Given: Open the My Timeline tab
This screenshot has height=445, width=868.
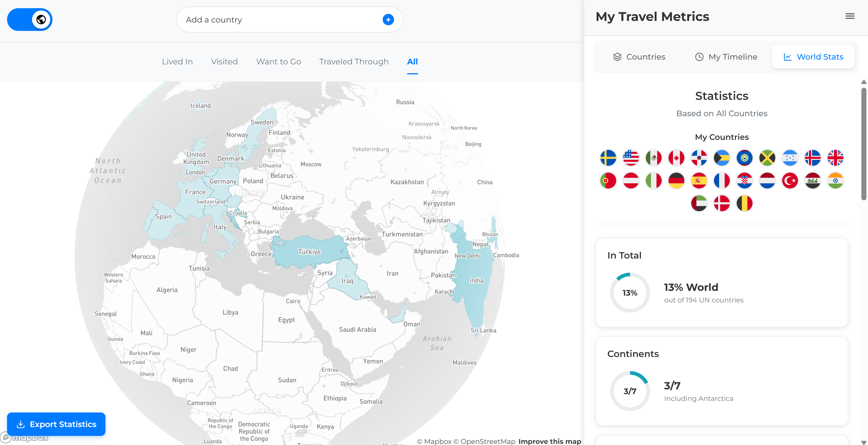Looking at the screenshot, I should [x=726, y=57].
